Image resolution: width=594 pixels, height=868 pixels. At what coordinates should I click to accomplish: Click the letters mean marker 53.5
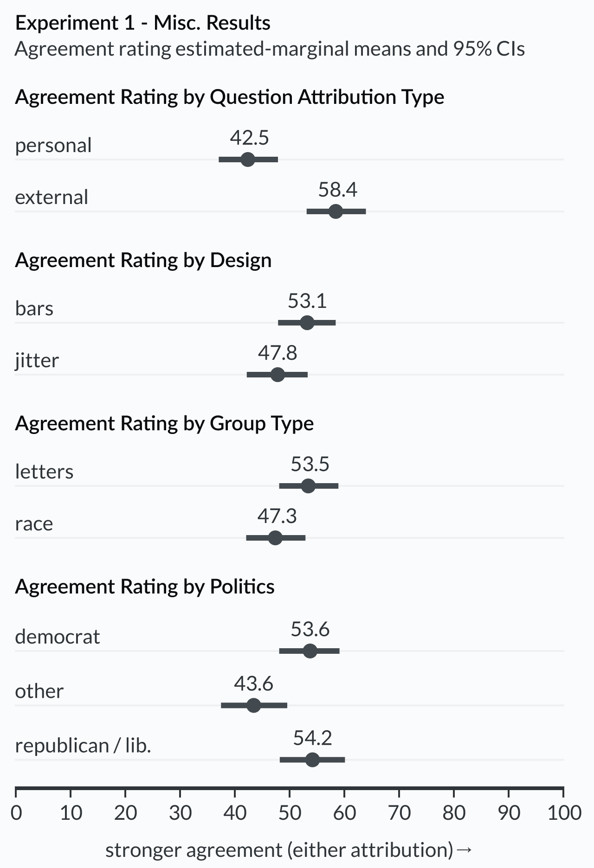(x=308, y=486)
